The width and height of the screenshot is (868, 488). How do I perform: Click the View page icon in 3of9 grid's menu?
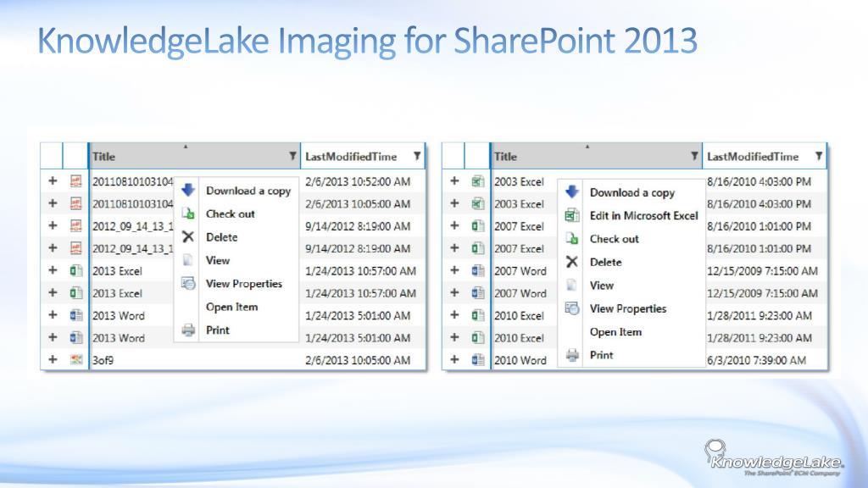pos(188,260)
